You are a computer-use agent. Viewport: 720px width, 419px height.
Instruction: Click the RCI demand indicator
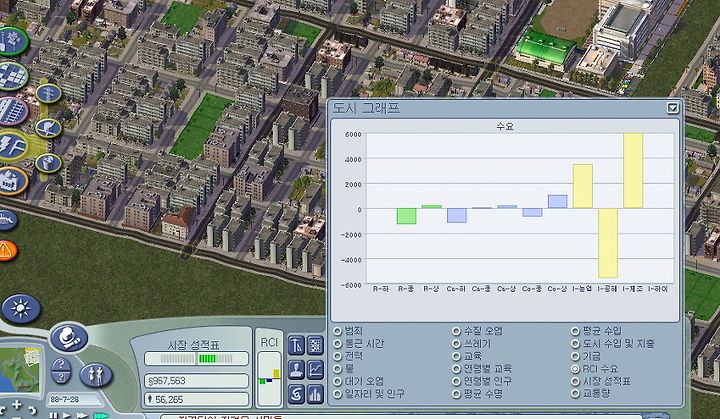pyautogui.click(x=269, y=379)
